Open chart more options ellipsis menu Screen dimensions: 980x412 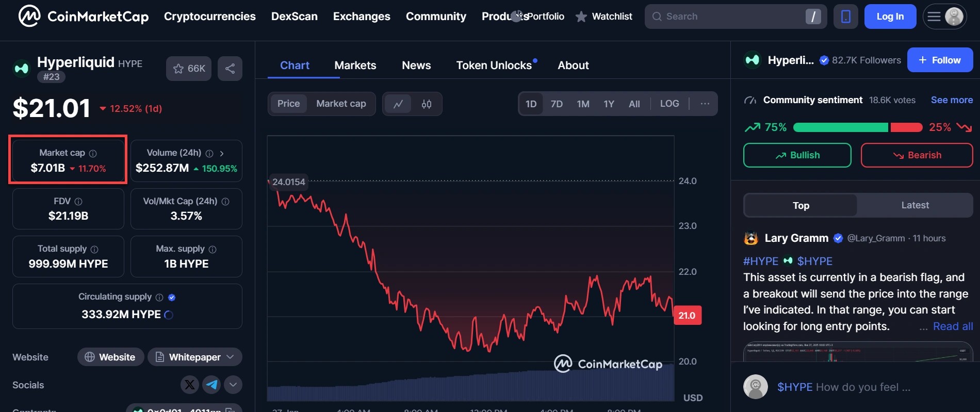point(705,104)
